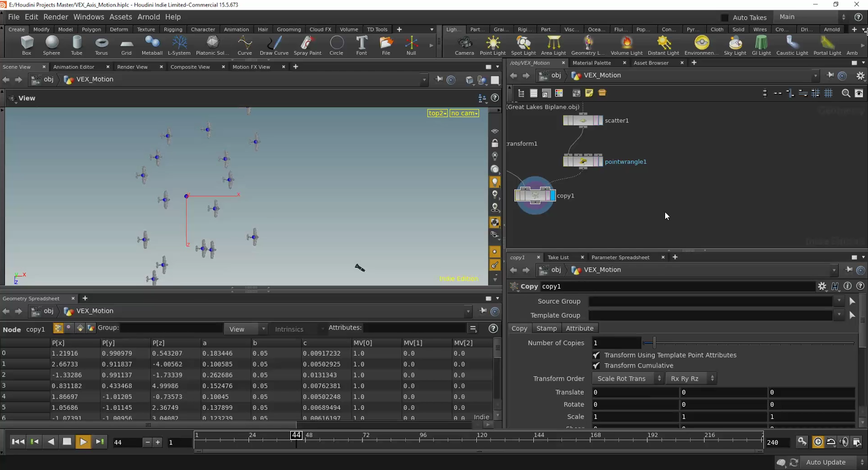
Task: Select the Font shelf tool
Action: click(x=361, y=46)
